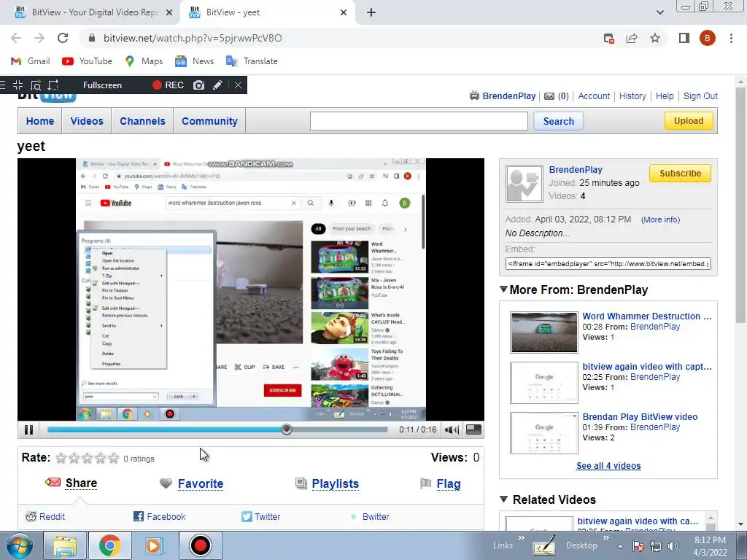Screen dimensions: 747x560
Task: Click BrendenPlay avatar thumbnail
Action: (x=524, y=184)
